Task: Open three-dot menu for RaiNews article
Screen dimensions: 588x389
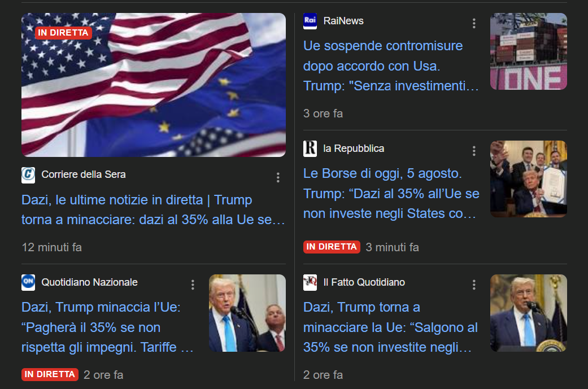Action: (x=474, y=23)
